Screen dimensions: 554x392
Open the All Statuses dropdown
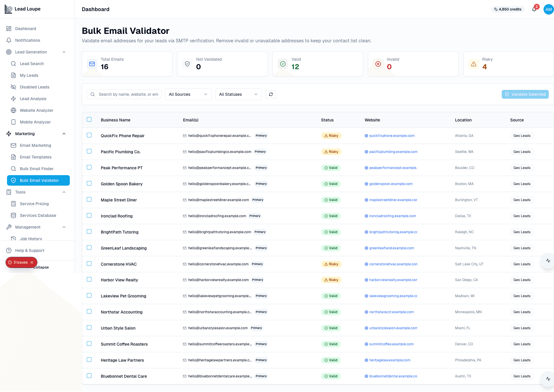click(x=239, y=94)
